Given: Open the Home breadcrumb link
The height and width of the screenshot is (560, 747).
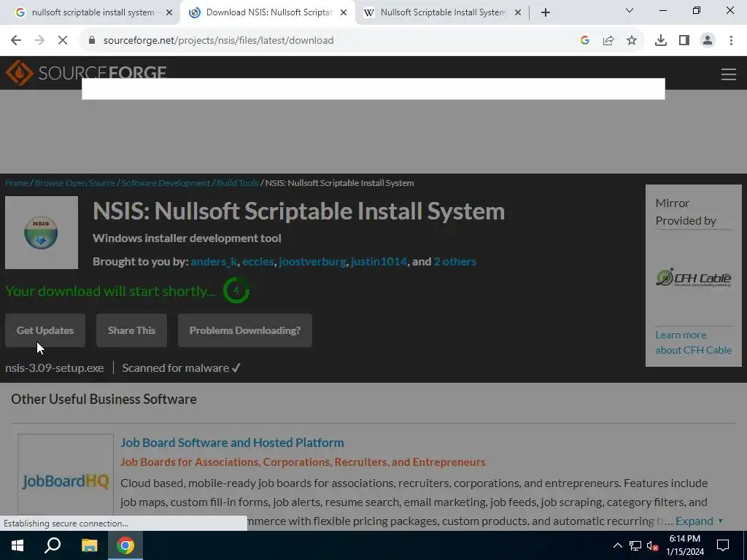Looking at the screenshot, I should pos(17,183).
